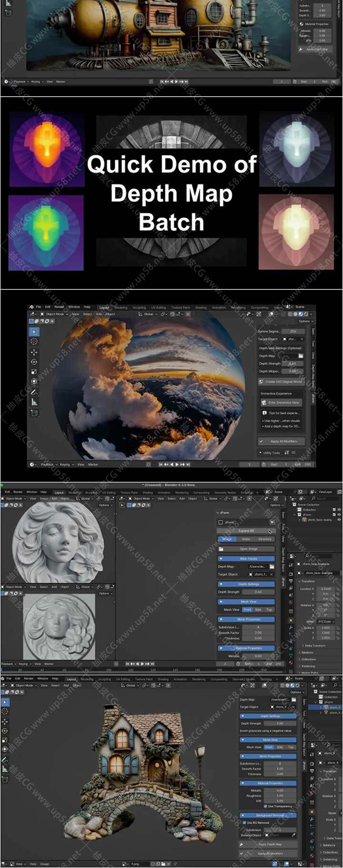Select Front mesh view in face relief window
Screen dimensions: 343x868
coord(247,609)
